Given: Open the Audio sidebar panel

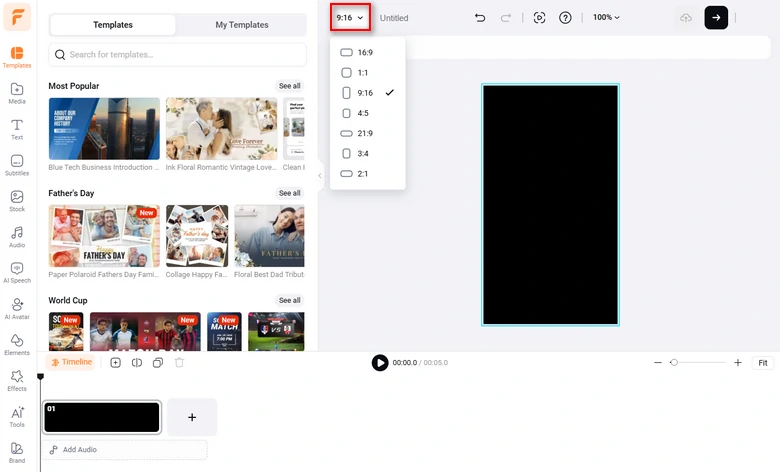Looking at the screenshot, I should [17, 237].
